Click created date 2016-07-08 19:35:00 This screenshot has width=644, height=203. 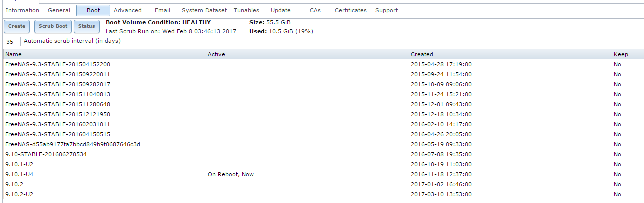tap(441, 154)
